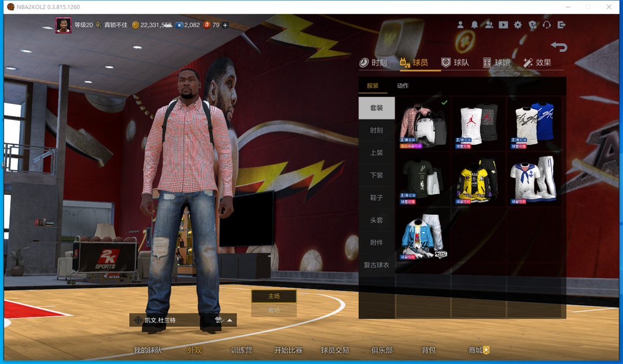Choose the 上装 category
Image resolution: width=623 pixels, height=364 pixels.
pyautogui.click(x=377, y=153)
